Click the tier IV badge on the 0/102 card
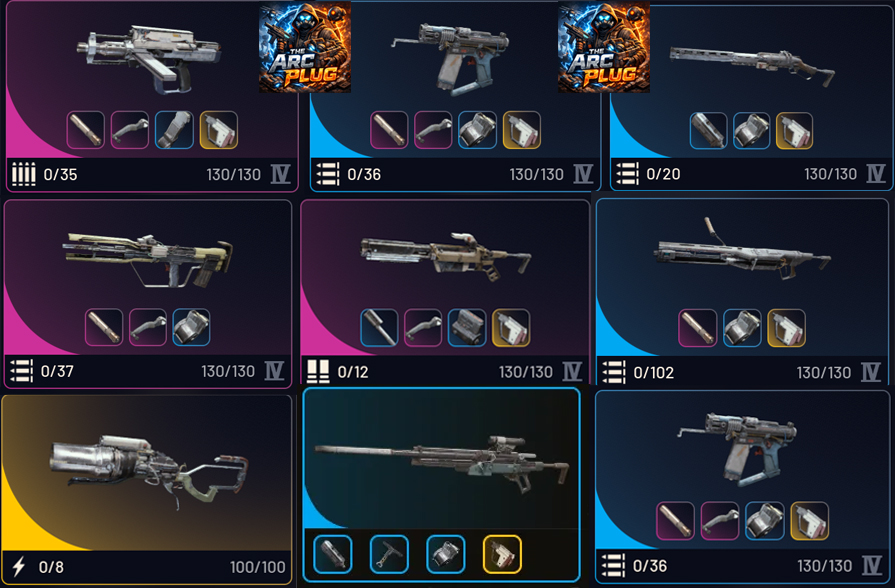 (x=870, y=372)
